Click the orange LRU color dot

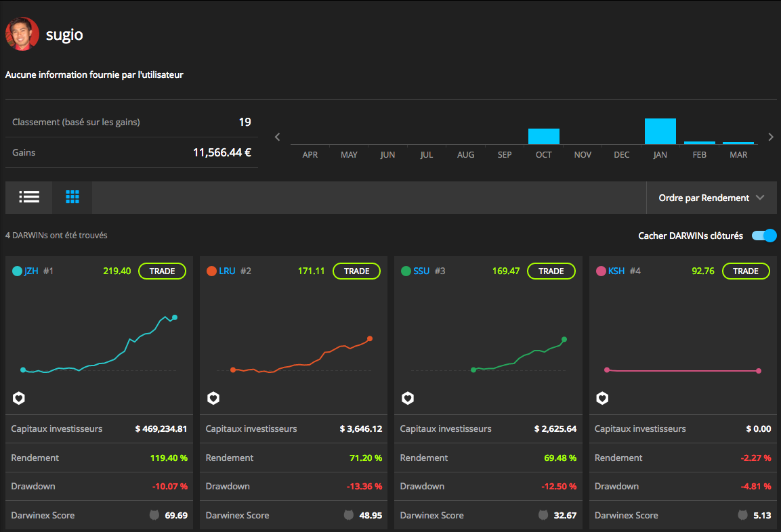point(211,271)
